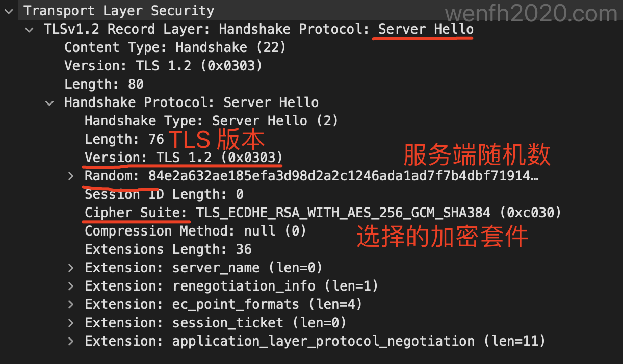
Task: Select the Cipher Suite row
Action: [255, 212]
